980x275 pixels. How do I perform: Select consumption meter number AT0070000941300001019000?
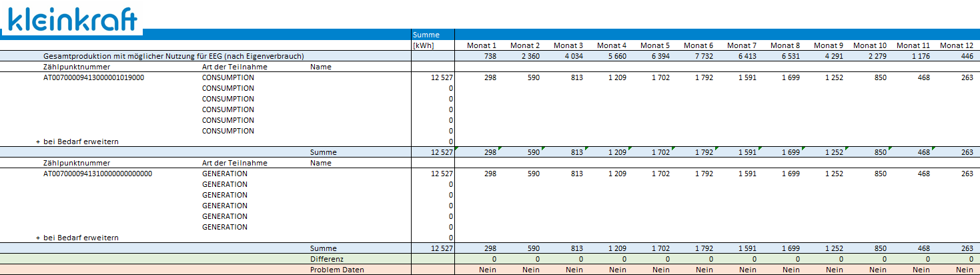[x=94, y=77]
